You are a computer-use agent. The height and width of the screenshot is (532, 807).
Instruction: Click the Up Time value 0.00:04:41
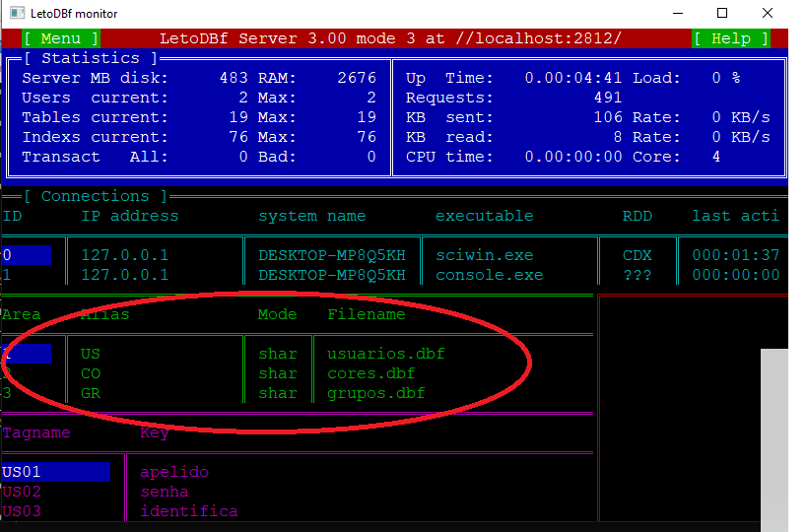pyautogui.click(x=572, y=78)
